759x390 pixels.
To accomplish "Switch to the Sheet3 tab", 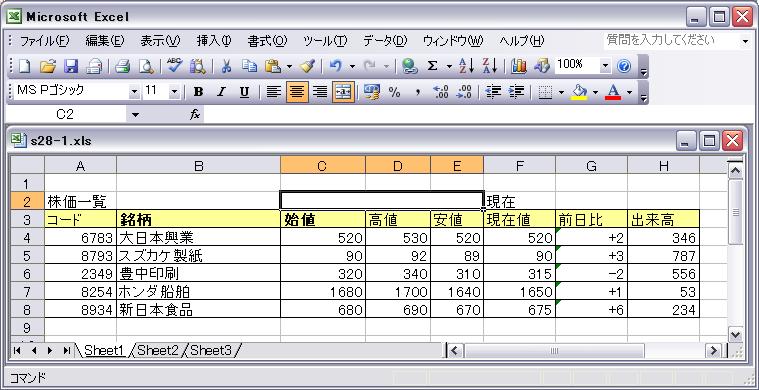I will (211, 350).
